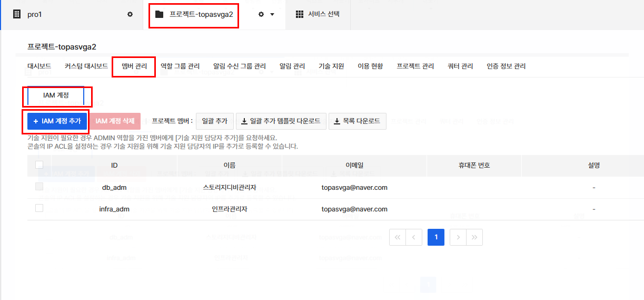
Task: Click the 일괄 추가 button
Action: point(214,121)
